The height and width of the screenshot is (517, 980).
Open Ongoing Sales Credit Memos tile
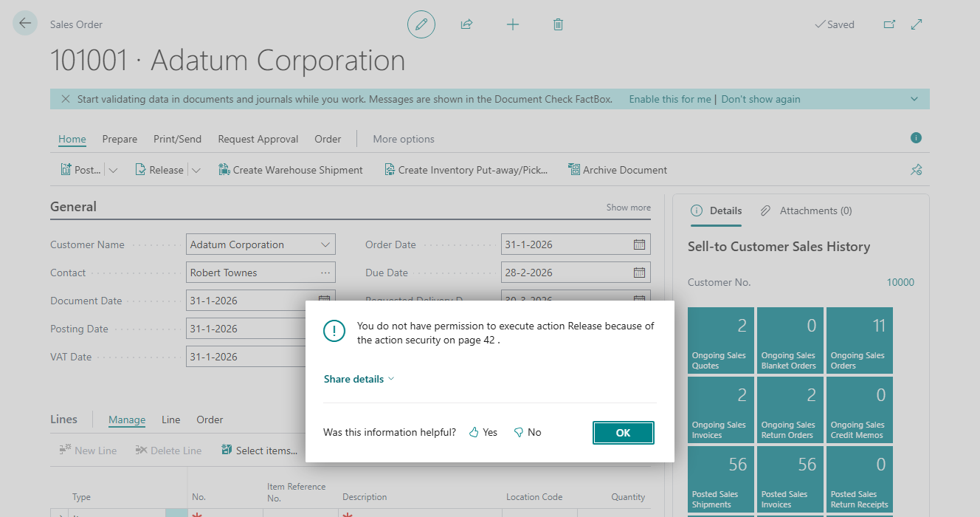point(860,410)
